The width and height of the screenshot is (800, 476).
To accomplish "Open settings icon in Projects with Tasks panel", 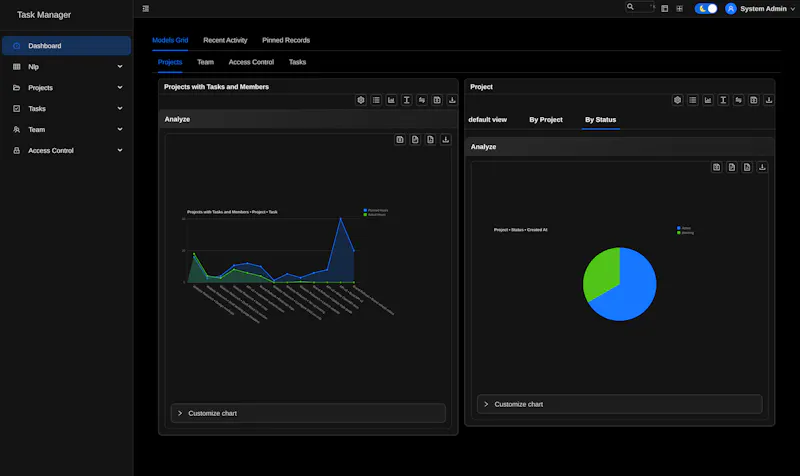I will tap(361, 100).
